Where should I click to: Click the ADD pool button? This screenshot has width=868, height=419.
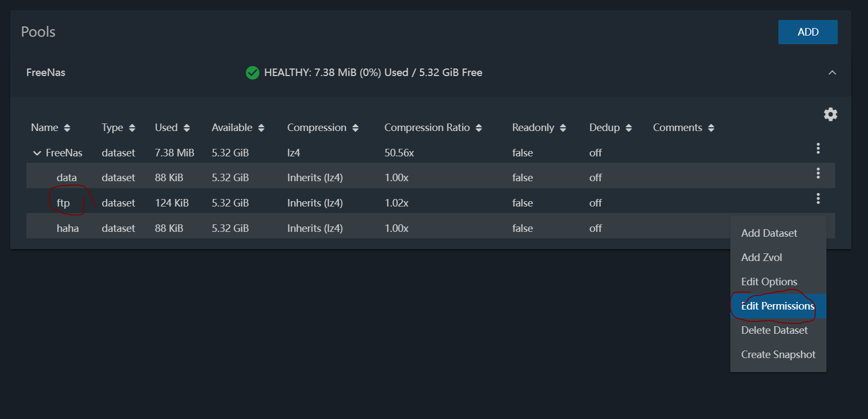pyautogui.click(x=808, y=32)
